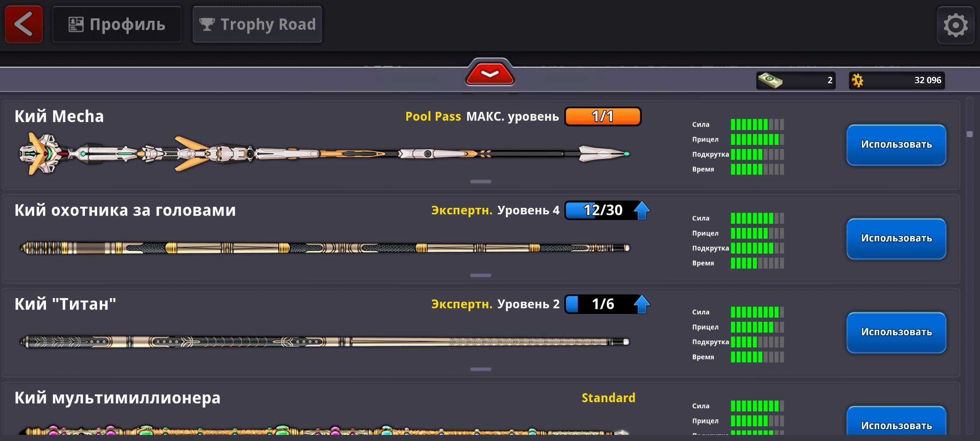
Task: Select the Титан cue image
Action: click(325, 342)
